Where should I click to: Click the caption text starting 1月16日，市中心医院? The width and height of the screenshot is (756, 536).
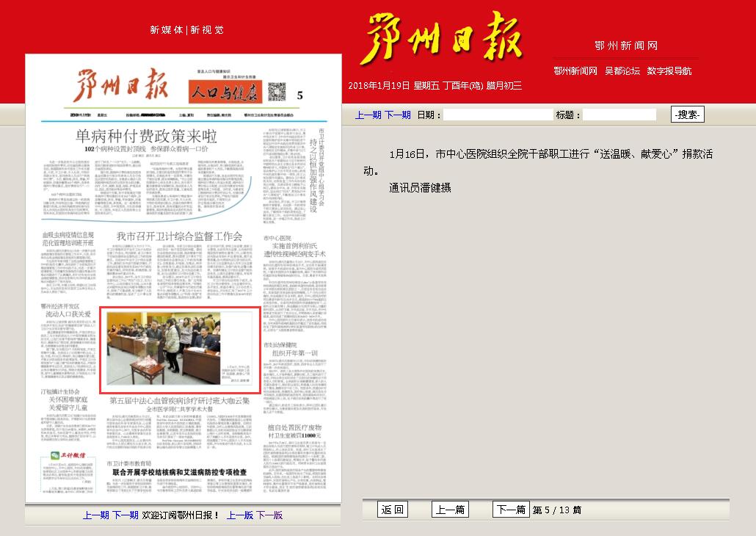click(537, 162)
